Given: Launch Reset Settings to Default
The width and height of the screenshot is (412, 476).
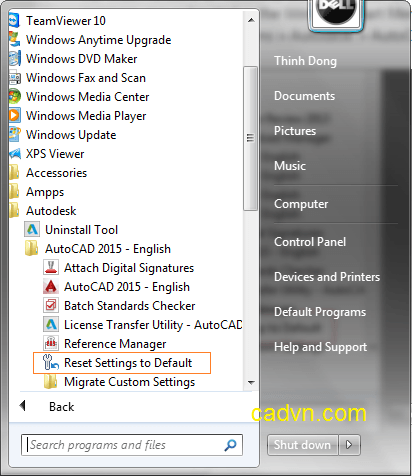Looking at the screenshot, I should 128,363.
